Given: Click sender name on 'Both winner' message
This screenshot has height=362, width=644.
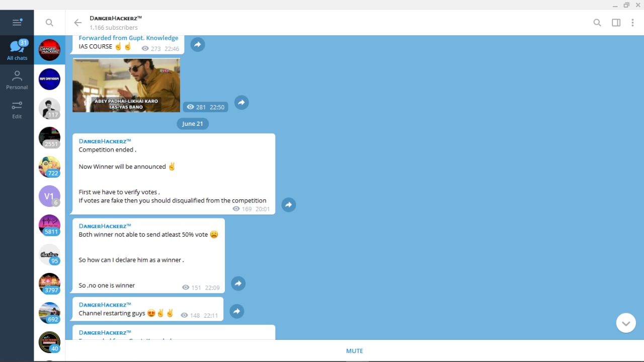Looking at the screenshot, I should [105, 226].
